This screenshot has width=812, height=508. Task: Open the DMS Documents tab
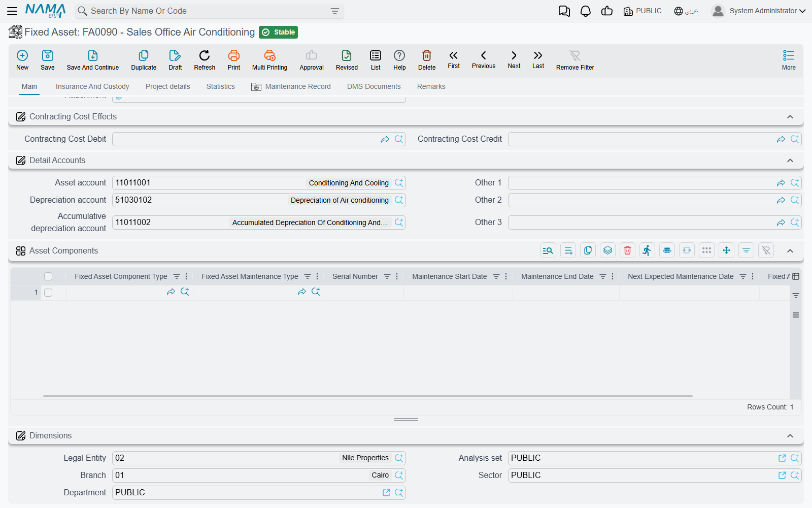(x=374, y=86)
